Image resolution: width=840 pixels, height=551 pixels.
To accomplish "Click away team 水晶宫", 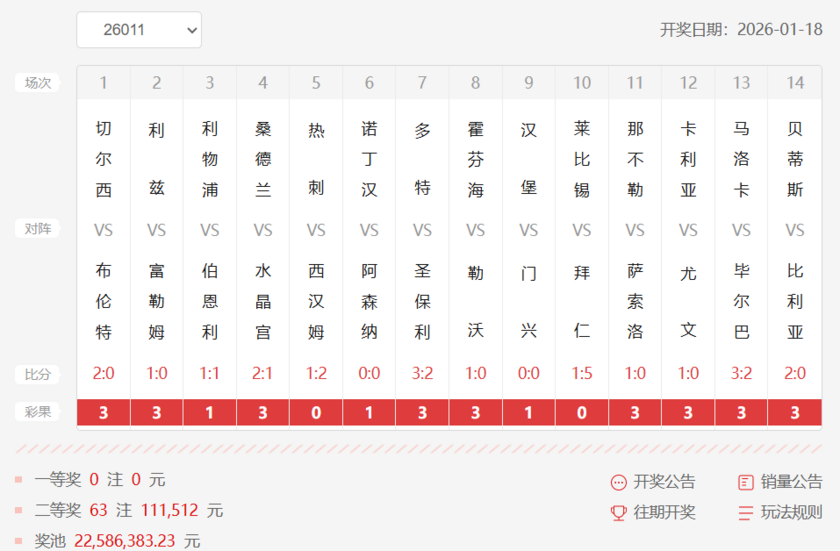I will pyautogui.click(x=262, y=301).
